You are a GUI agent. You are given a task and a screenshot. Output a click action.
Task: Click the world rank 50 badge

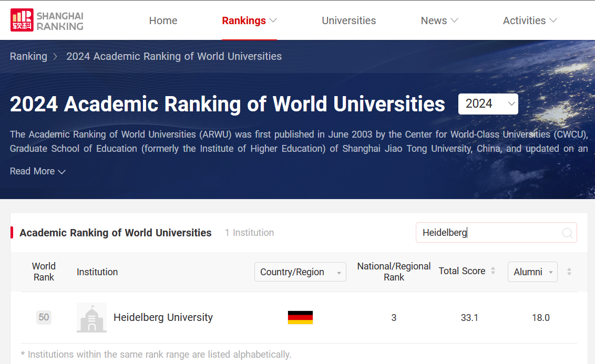pos(44,317)
